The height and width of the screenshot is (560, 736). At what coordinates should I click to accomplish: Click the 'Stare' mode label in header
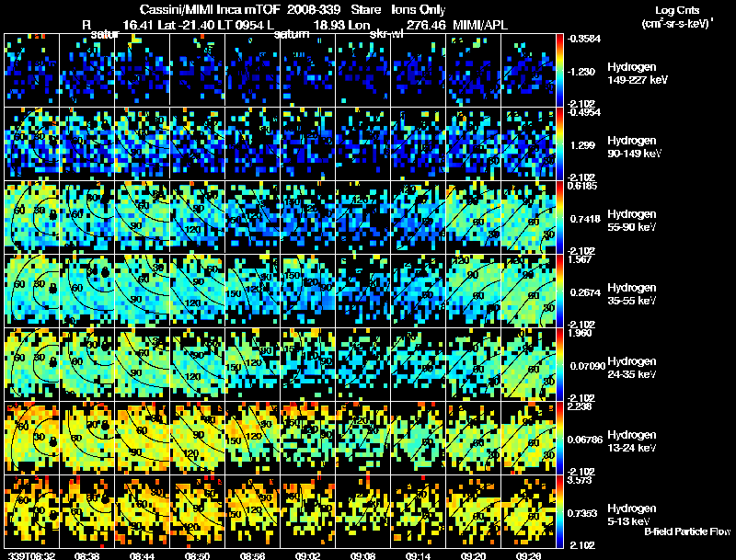point(365,10)
